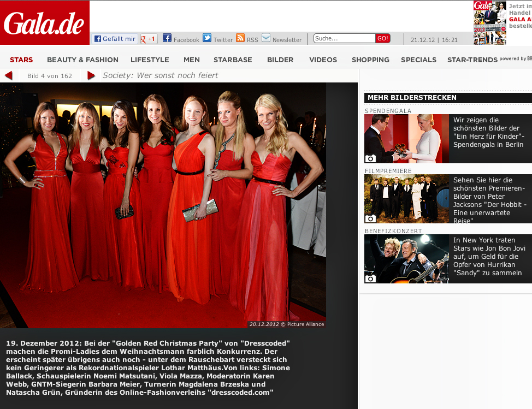Open the Stars menu section
Image resolution: width=532 pixels, height=409 pixels.
21,60
